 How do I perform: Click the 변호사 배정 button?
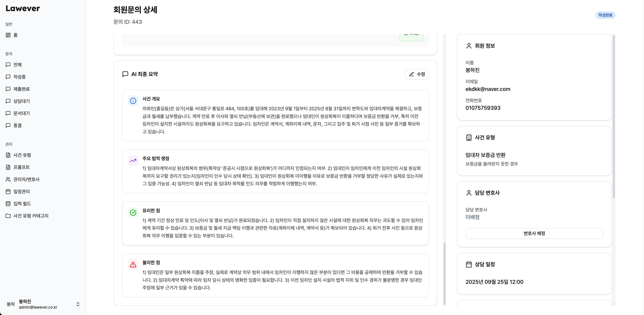[534, 233]
